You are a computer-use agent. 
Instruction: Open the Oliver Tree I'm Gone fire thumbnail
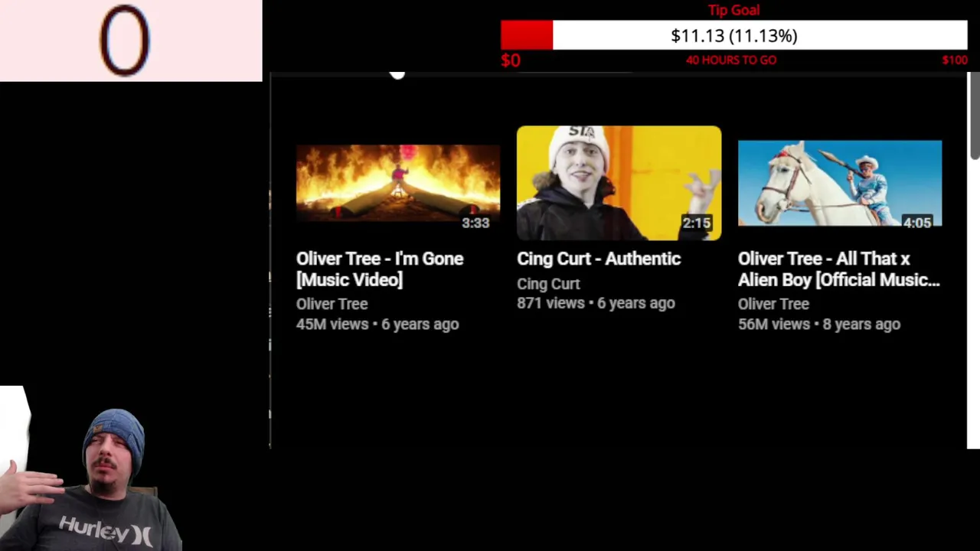398,183
